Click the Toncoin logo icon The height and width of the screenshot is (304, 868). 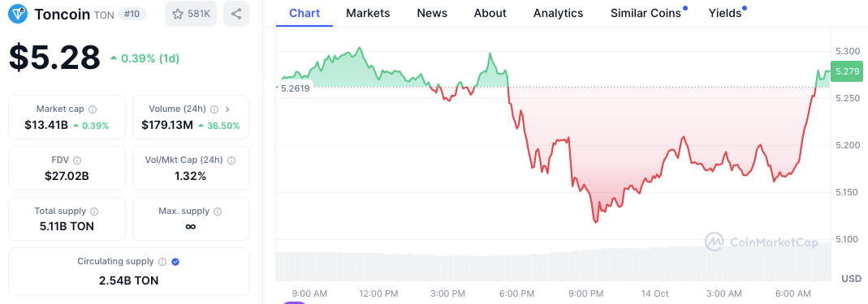[19, 14]
